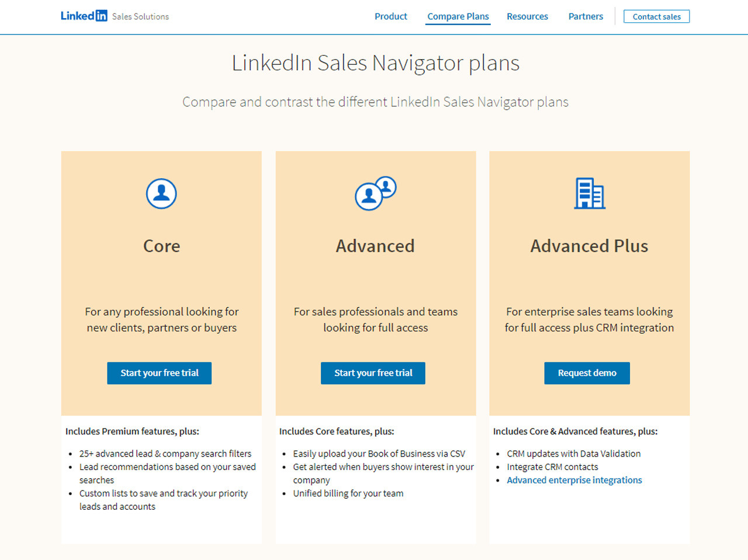Open the Resources menu
This screenshot has width=748, height=560.
coord(527,16)
